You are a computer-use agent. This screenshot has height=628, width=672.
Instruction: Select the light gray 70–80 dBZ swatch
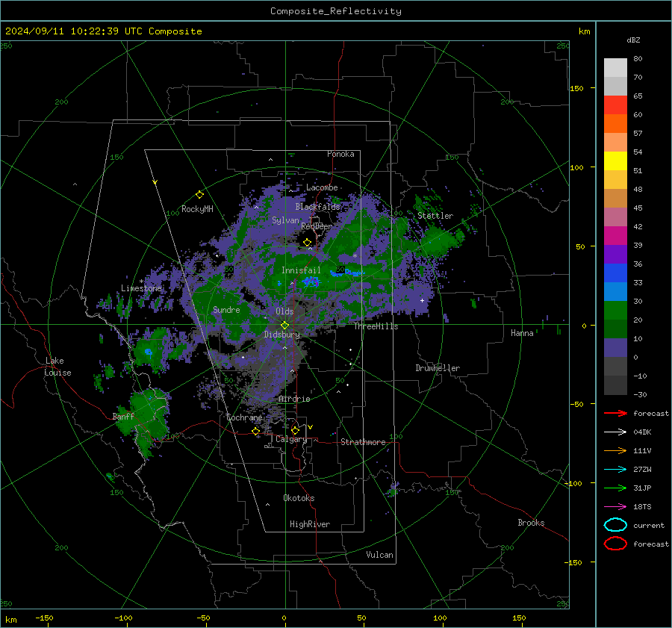coord(615,68)
